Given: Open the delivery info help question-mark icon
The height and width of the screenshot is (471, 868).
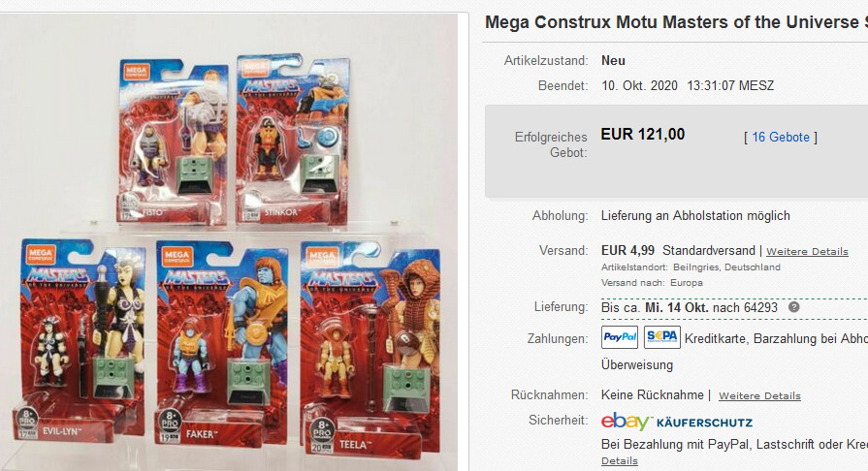Looking at the screenshot, I should click(794, 307).
